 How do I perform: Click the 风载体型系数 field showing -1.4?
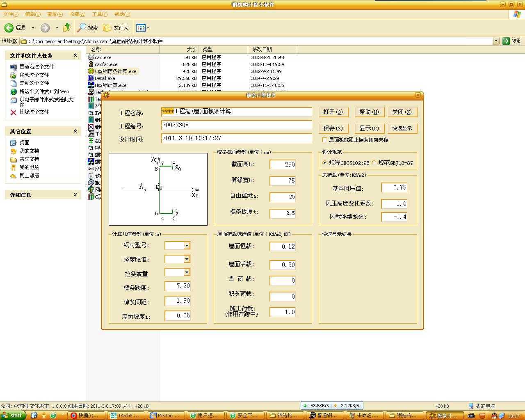coord(394,217)
